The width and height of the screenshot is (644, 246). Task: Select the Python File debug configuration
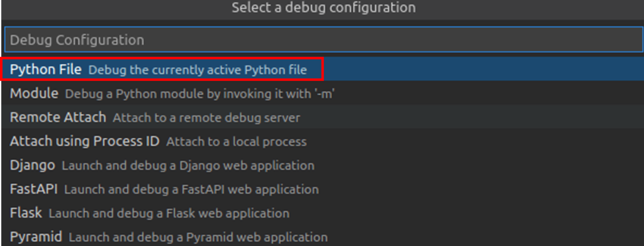click(322, 70)
